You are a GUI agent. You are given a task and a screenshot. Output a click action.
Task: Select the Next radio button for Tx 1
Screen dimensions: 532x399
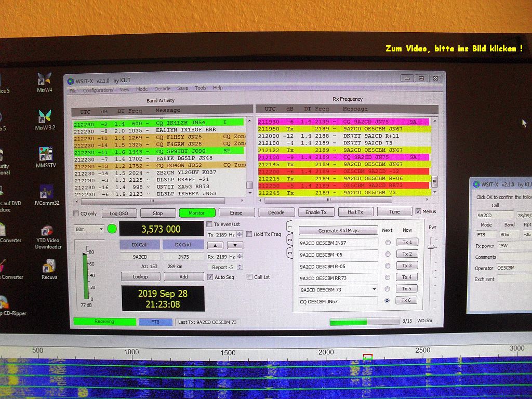(x=388, y=243)
